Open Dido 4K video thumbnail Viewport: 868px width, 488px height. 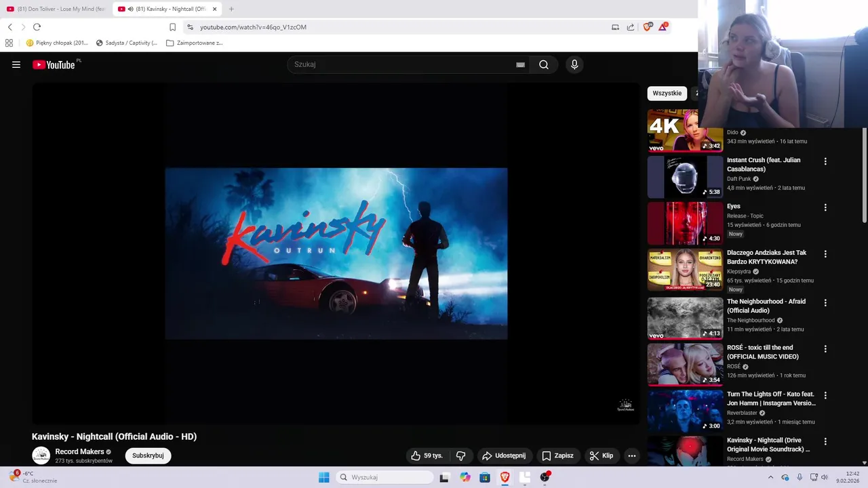tap(685, 130)
